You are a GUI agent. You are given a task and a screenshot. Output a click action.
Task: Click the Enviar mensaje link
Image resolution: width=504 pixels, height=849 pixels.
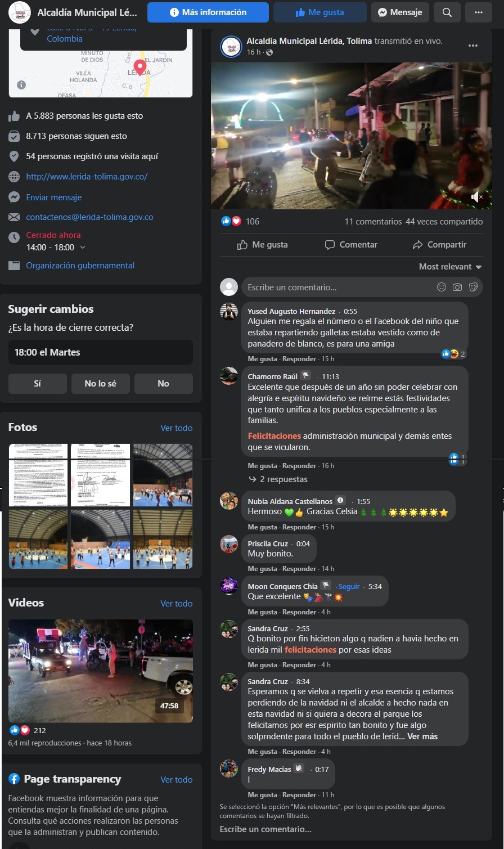click(x=54, y=197)
